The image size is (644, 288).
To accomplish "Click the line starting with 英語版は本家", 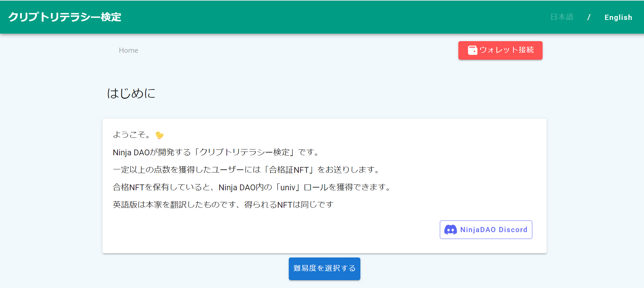I will pos(223,205).
